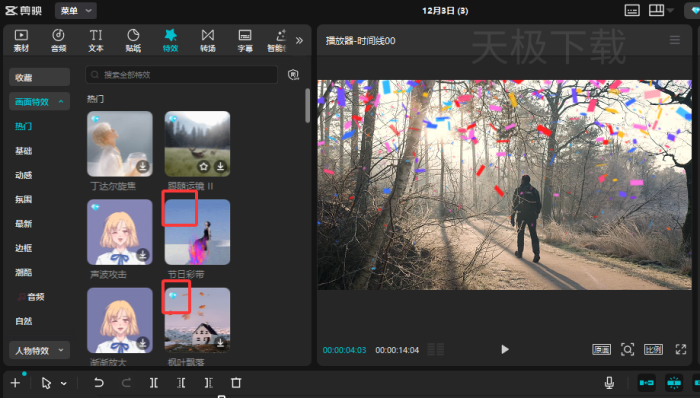Image resolution: width=700 pixels, height=398 pixels.
Task: Select the 特效 effects tab
Action: (171, 40)
